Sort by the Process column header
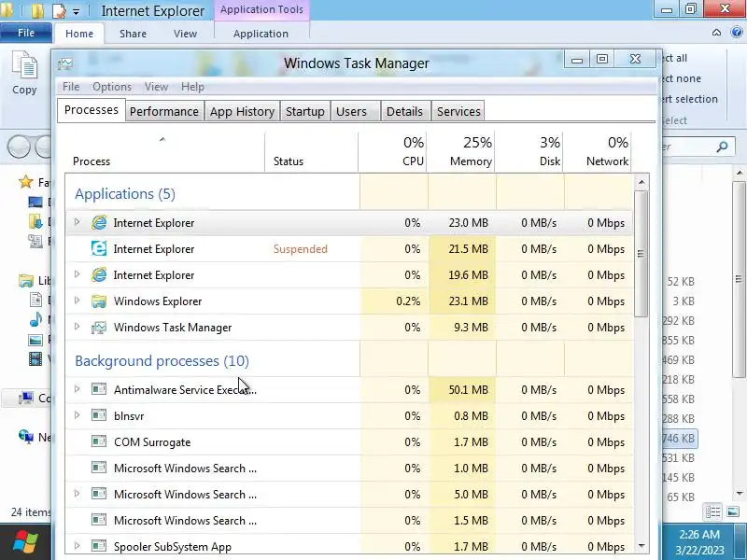The width and height of the screenshot is (747, 560). click(164, 152)
